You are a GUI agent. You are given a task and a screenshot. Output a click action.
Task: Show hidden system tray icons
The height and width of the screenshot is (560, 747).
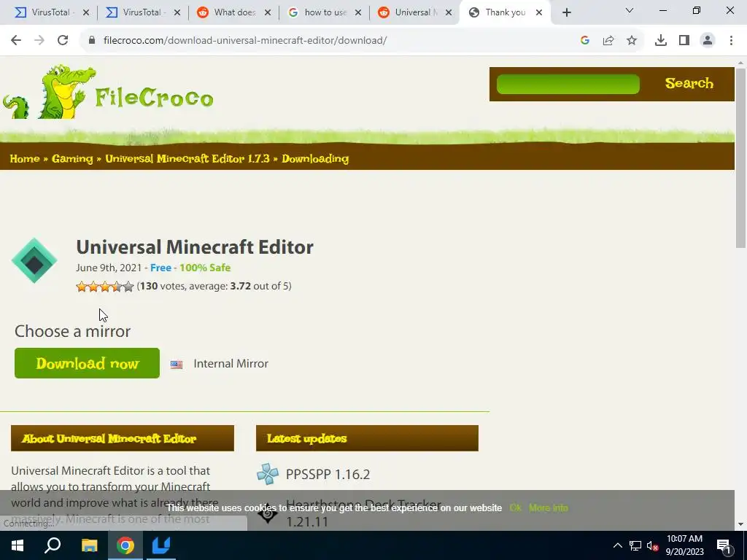click(x=617, y=545)
